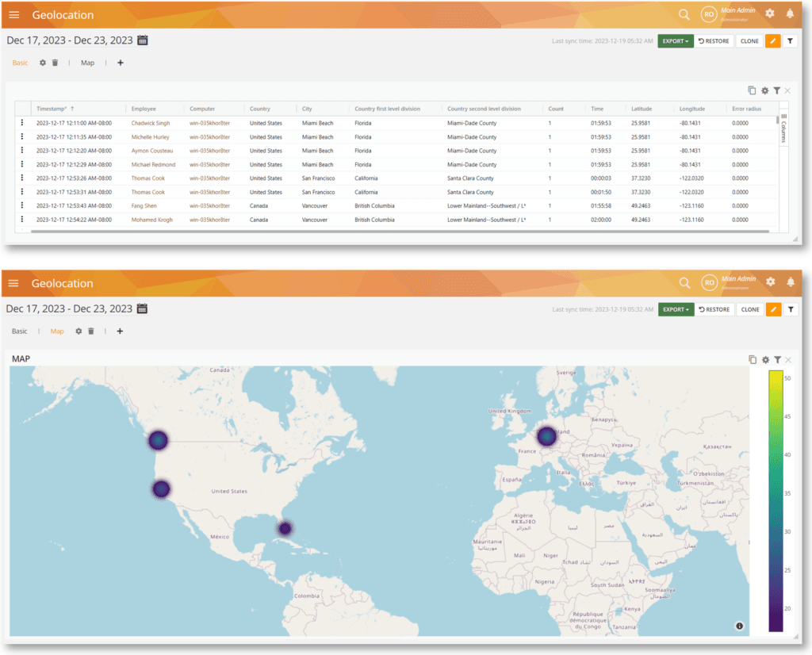
Task: Open calendar date picker in bottom window
Action: [142, 308]
